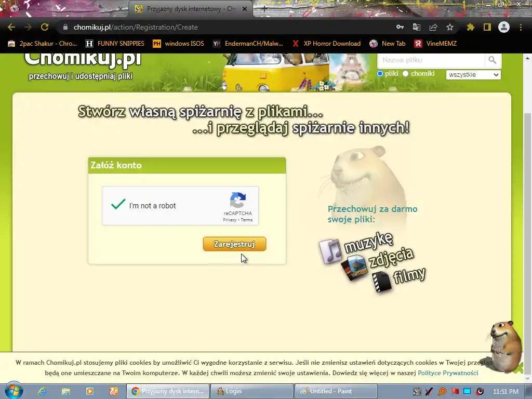Switch to Login window on taskbar
Viewport: 532px width, 399px height.
click(252, 391)
